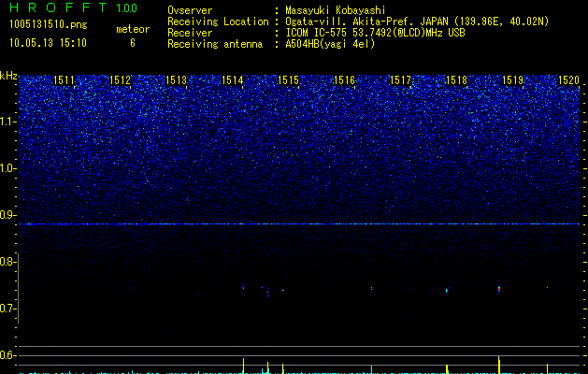
Task: Click the Receiver label
Action: point(190,33)
